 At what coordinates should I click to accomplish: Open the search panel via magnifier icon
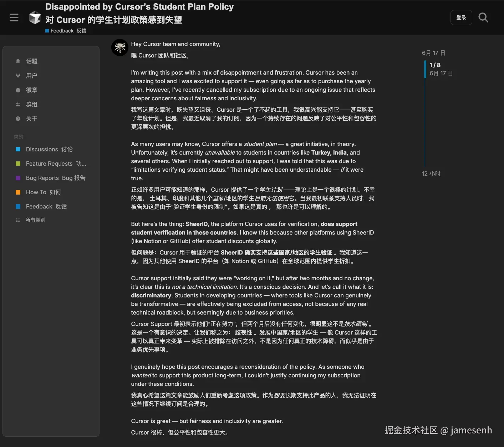pyautogui.click(x=483, y=17)
